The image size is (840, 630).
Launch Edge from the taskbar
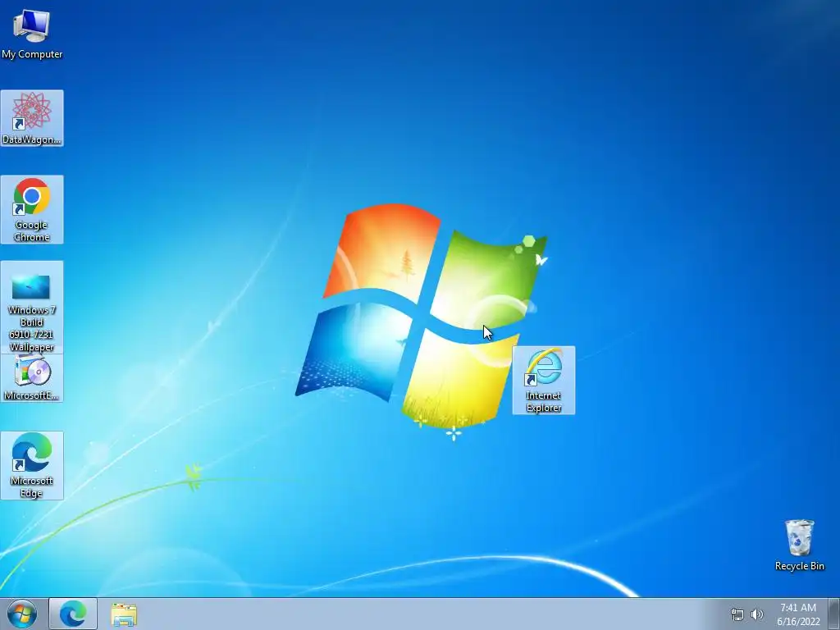(73, 614)
